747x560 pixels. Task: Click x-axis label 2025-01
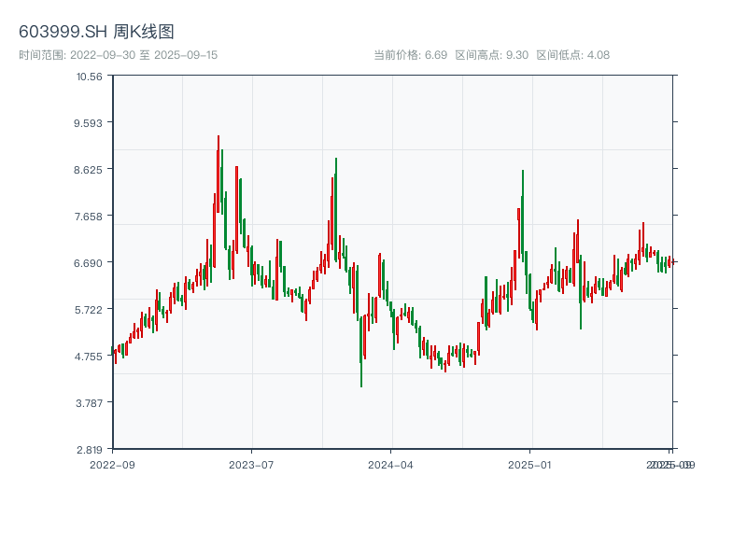[529, 465]
